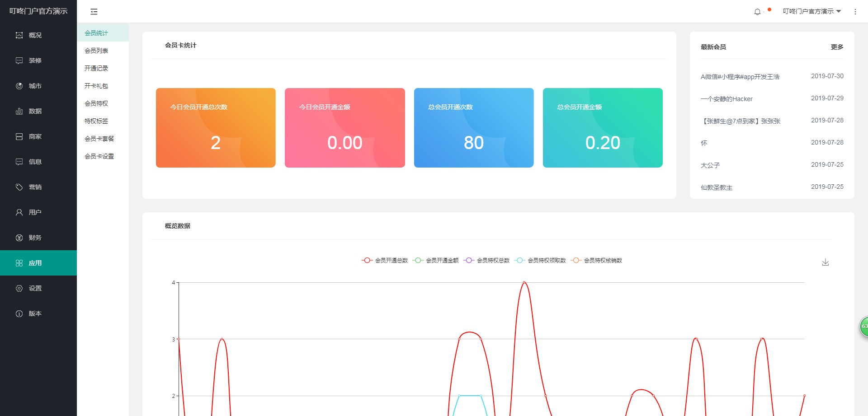Click the 概览数据 heading
The width and height of the screenshot is (868, 416).
[x=177, y=226]
